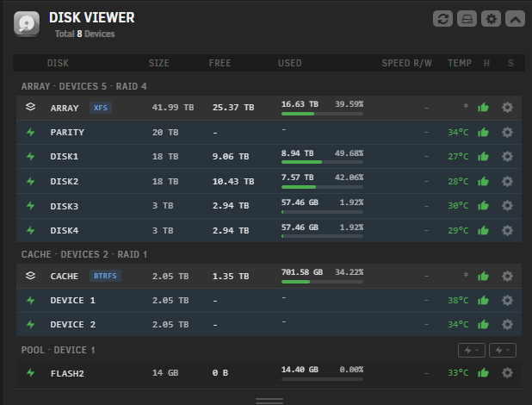Click DEVICE 1 temperature 38°C
The height and width of the screenshot is (405, 532).
coord(458,301)
